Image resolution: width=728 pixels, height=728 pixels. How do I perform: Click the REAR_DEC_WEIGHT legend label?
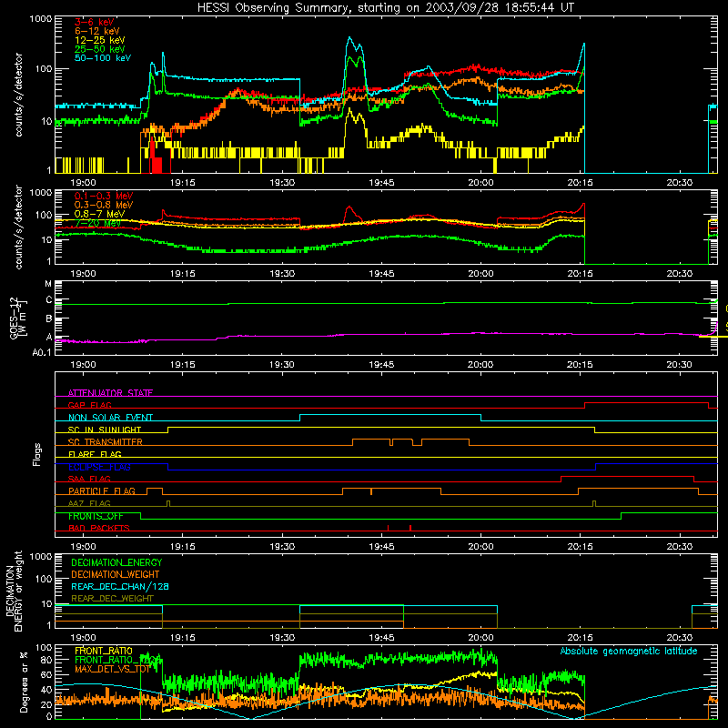coord(112,599)
